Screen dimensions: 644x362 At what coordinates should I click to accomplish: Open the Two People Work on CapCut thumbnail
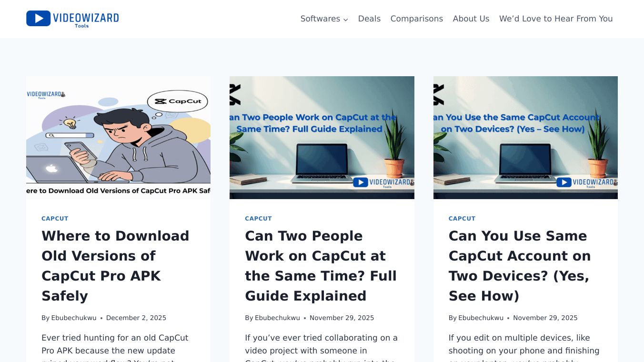click(x=322, y=138)
